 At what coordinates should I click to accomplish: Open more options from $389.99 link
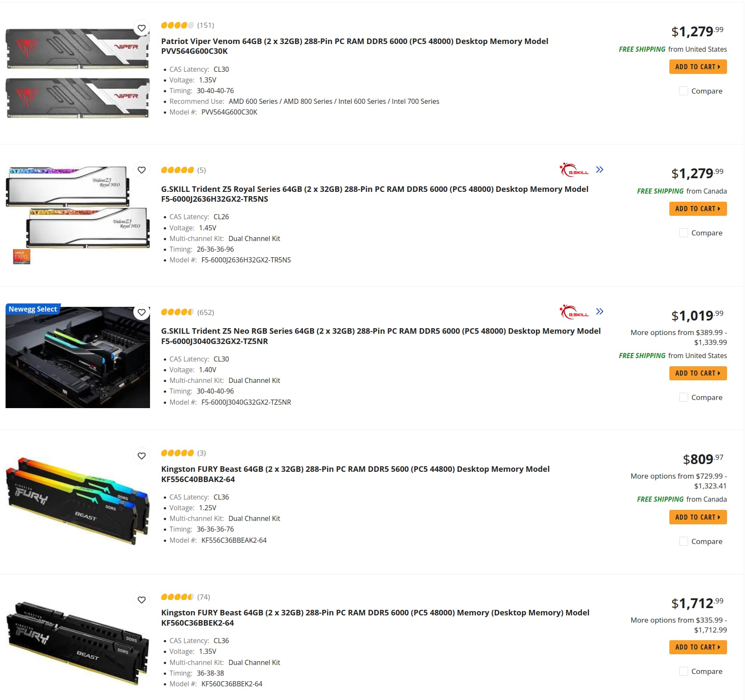pos(679,337)
